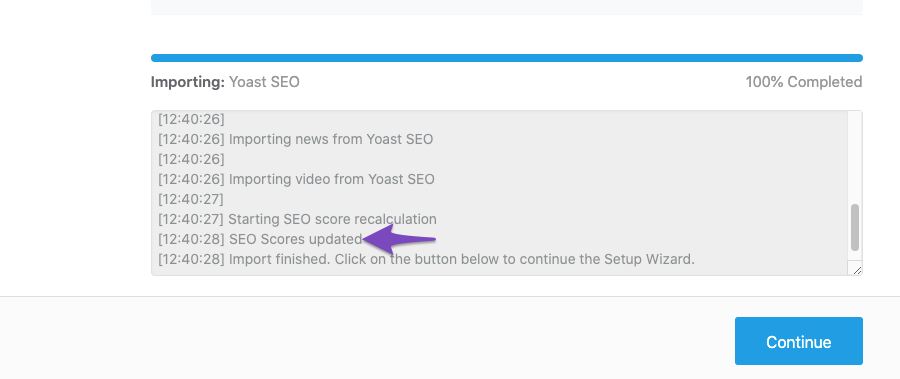Click the textarea resize handle corner
900x379 pixels.
[x=857, y=270]
